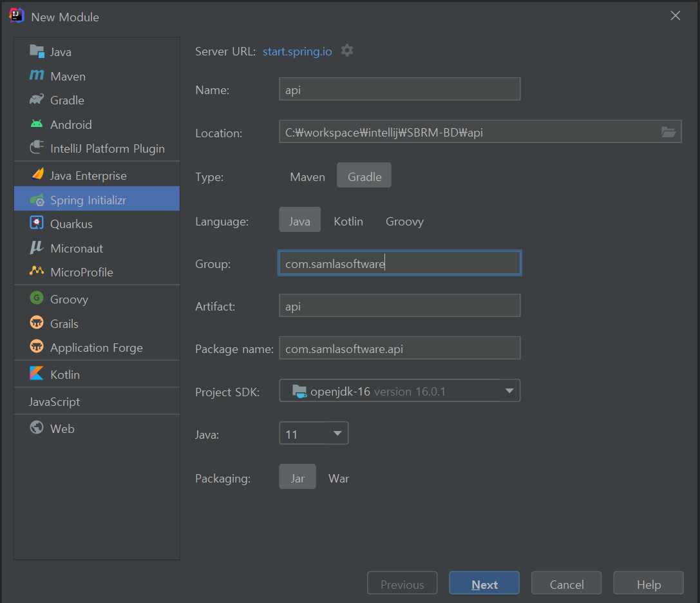
Task: Click the Spring Initializr leaf icon
Action: pyautogui.click(x=37, y=200)
